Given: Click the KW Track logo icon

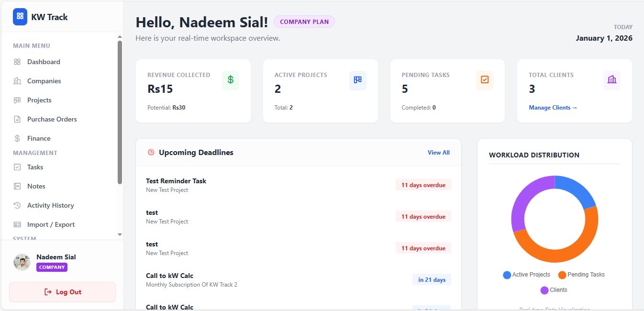Looking at the screenshot, I should point(20,17).
